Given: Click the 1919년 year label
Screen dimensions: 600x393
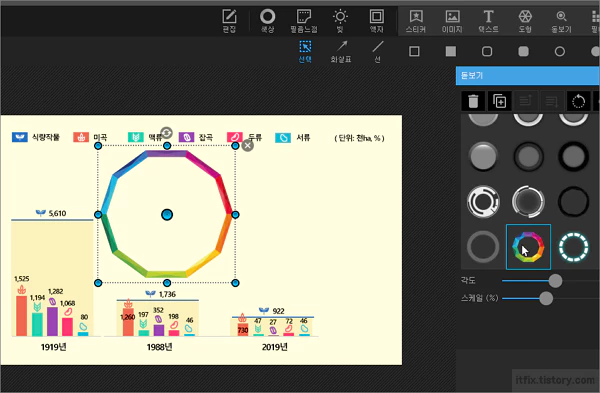Looking at the screenshot, I should point(54,347).
